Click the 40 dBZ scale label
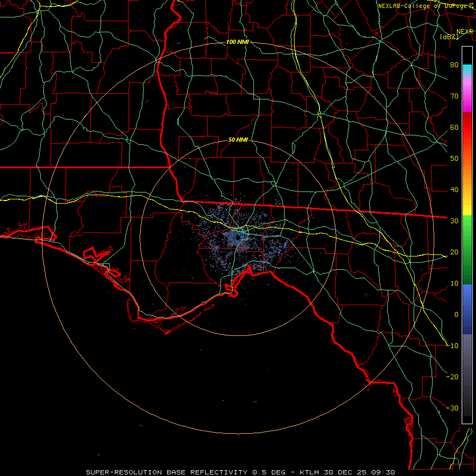The image size is (476, 476). [x=454, y=190]
